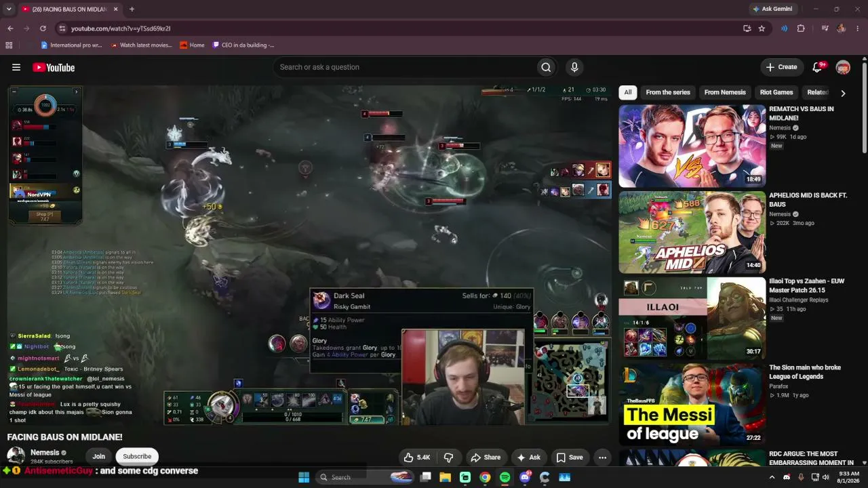Select the All filter chip

click(628, 92)
